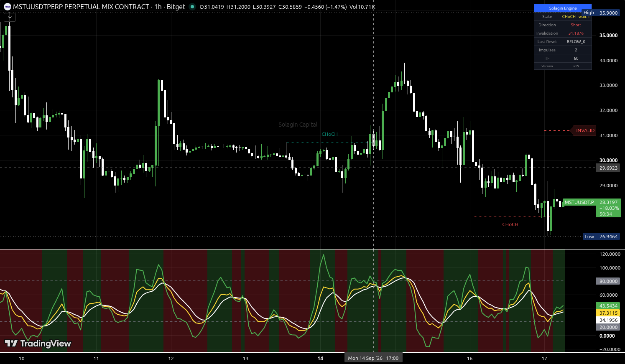
Task: Click the 31.1876 invalidation value
Action: (x=576, y=33)
